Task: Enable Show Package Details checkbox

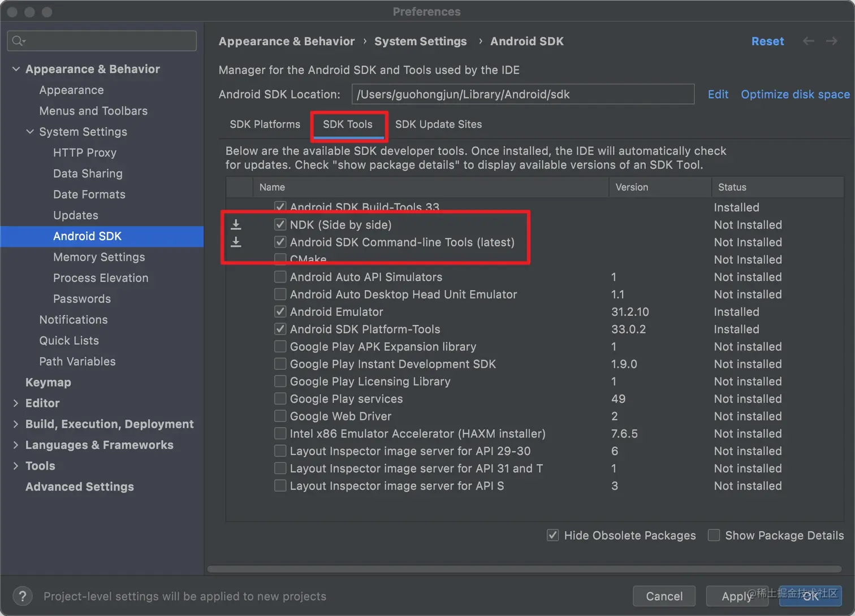Action: pos(714,535)
